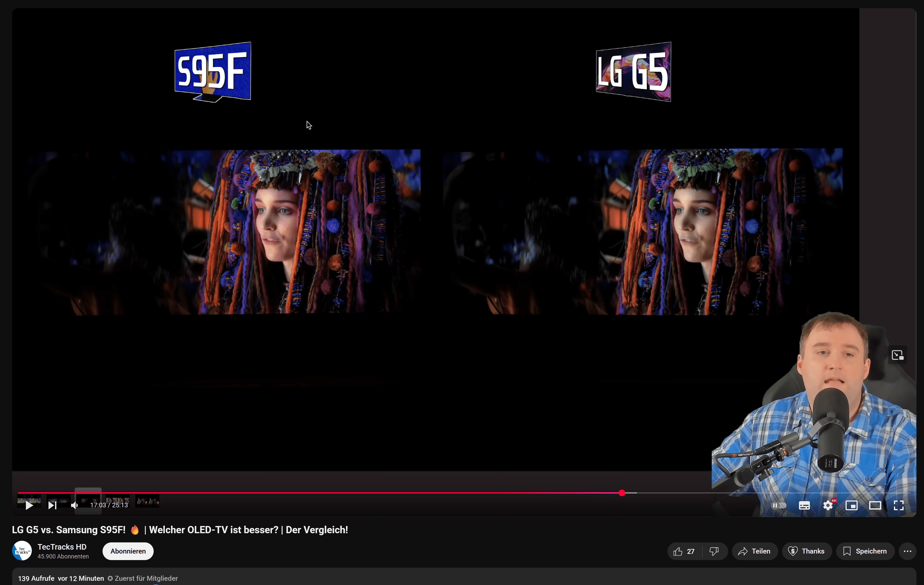The image size is (924, 585).
Task: Play the video
Action: 29,505
